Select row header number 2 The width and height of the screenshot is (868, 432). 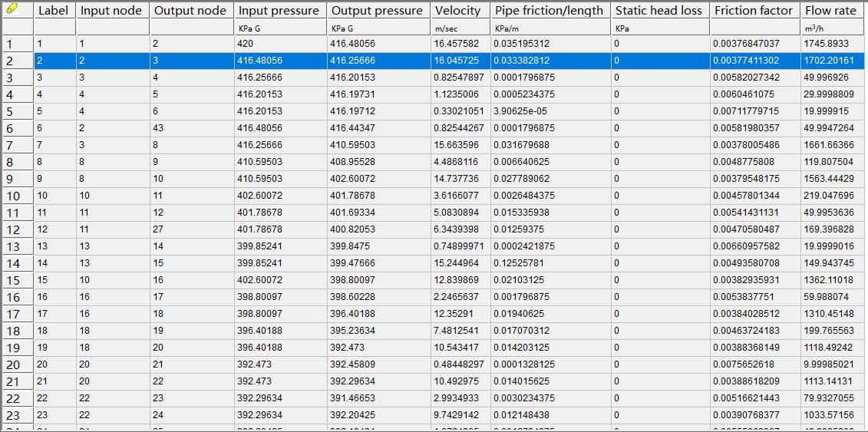(11, 61)
